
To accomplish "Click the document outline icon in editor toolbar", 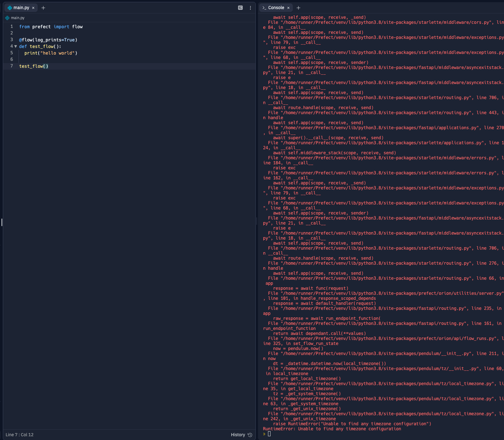I will pos(240,8).
